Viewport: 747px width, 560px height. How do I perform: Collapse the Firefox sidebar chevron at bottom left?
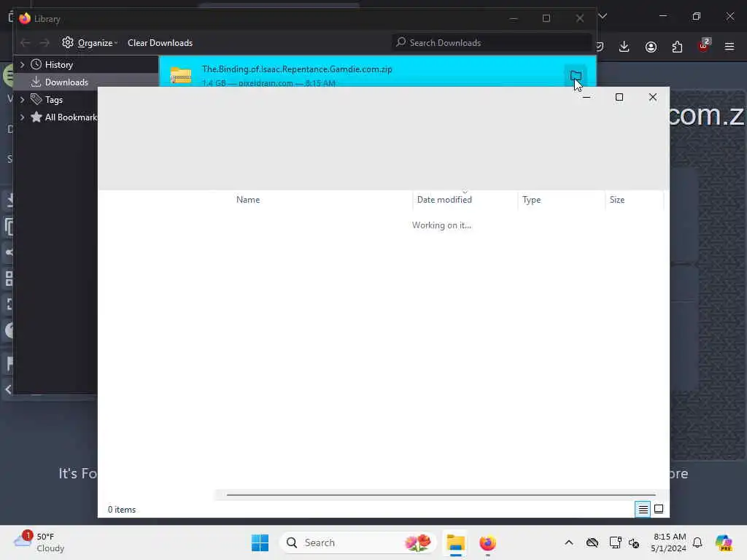pyautogui.click(x=8, y=389)
